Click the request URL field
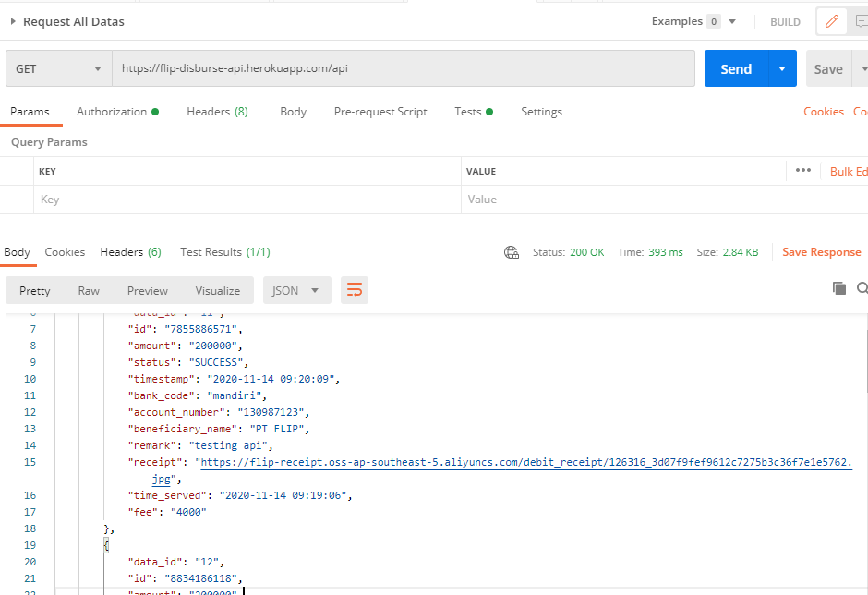868x595 pixels. coord(404,68)
